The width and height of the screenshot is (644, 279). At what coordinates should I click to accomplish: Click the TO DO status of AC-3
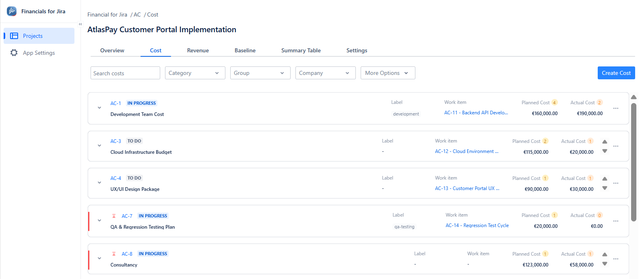coord(134,141)
